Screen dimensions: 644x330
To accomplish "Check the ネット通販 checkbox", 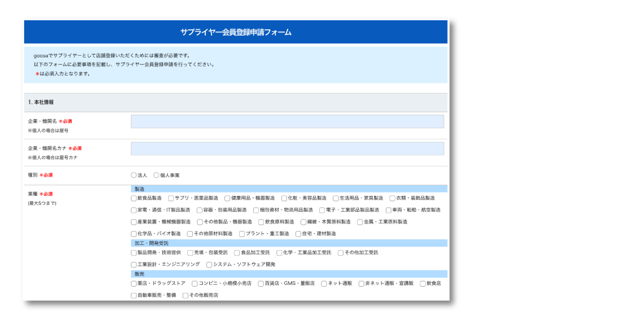I will 324,284.
